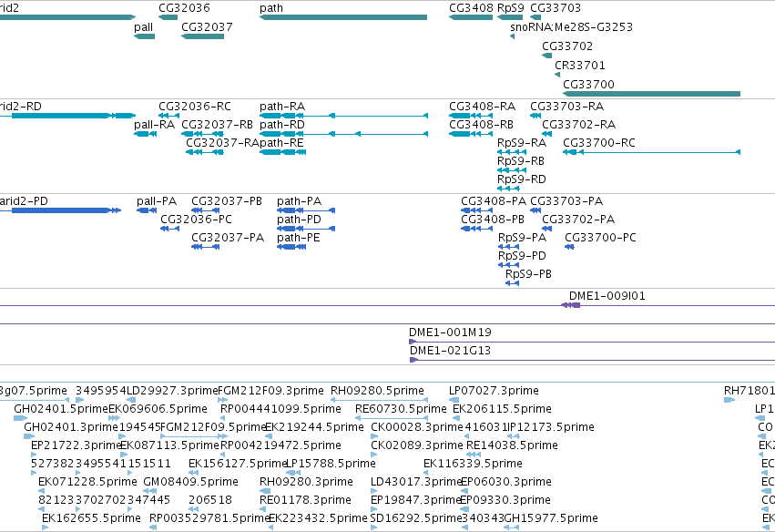Image resolution: width=775 pixels, height=532 pixels.
Task: Click the RE01178.3prime EST label
Action: click(305, 500)
